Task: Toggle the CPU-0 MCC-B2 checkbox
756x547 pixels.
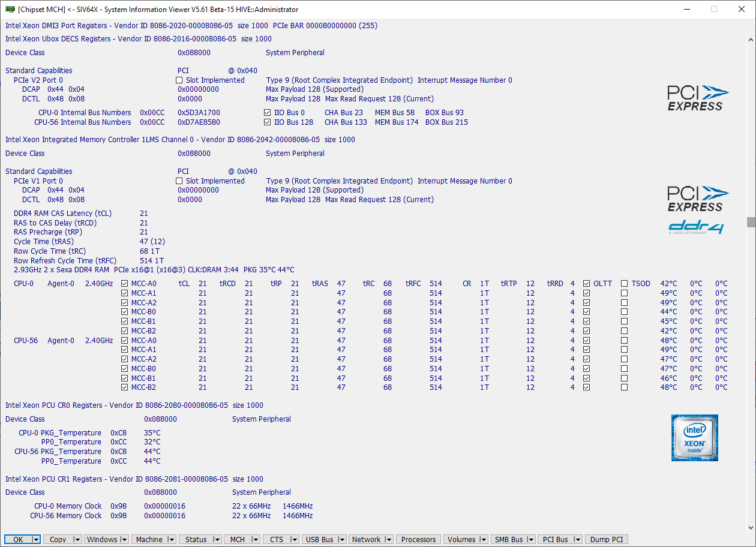Action: [x=125, y=331]
